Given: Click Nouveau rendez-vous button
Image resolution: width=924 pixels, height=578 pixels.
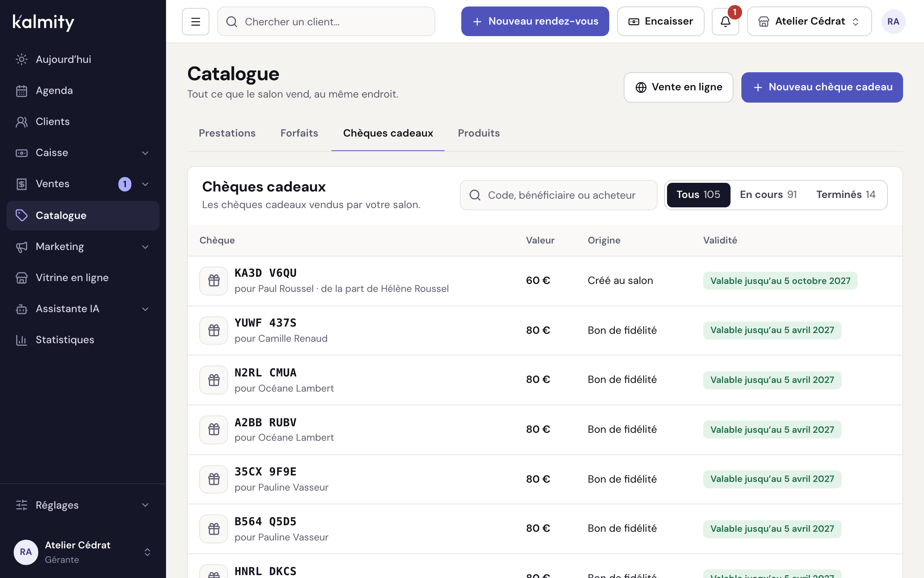Looking at the screenshot, I should [535, 21].
